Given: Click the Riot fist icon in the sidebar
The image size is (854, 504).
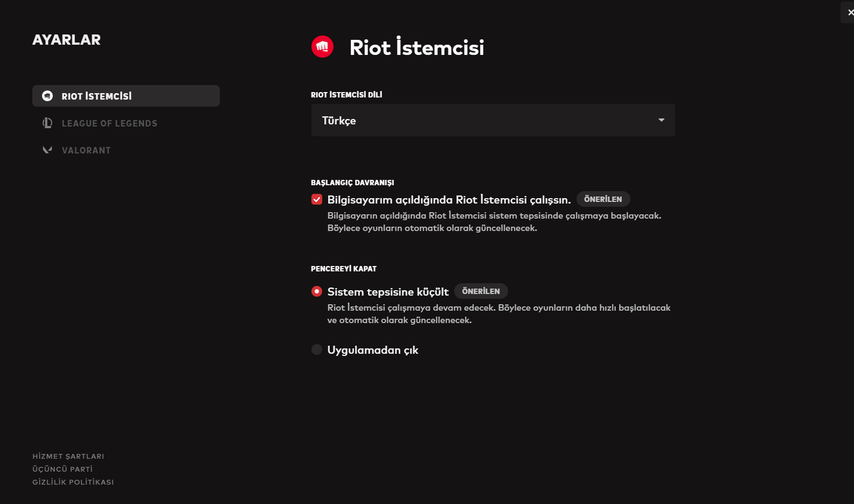Looking at the screenshot, I should (x=47, y=96).
